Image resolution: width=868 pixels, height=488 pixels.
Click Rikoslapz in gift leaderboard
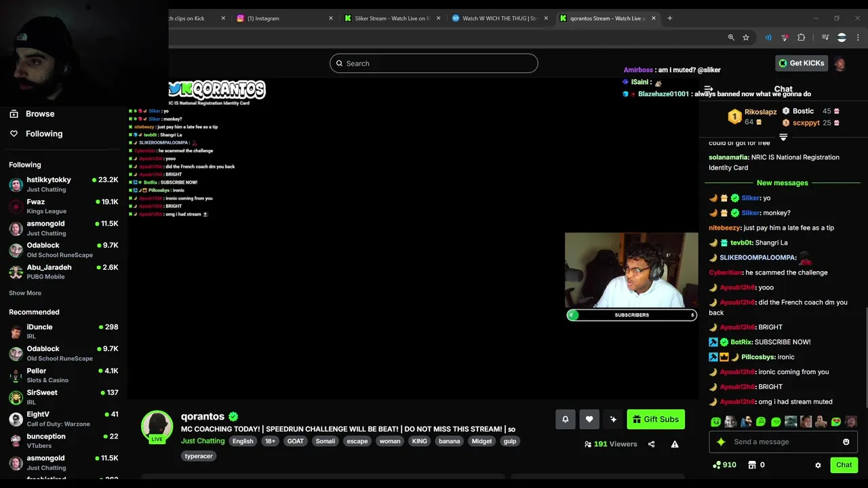[x=760, y=112]
